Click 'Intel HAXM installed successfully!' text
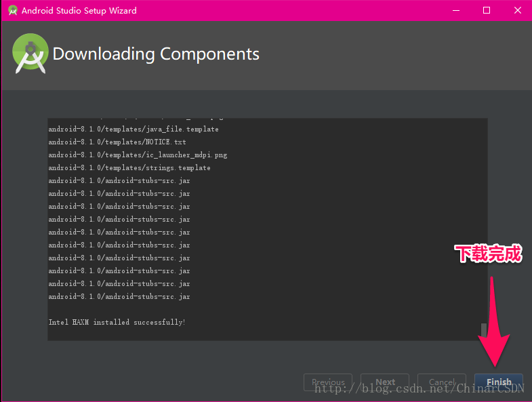532x402 pixels. [117, 322]
